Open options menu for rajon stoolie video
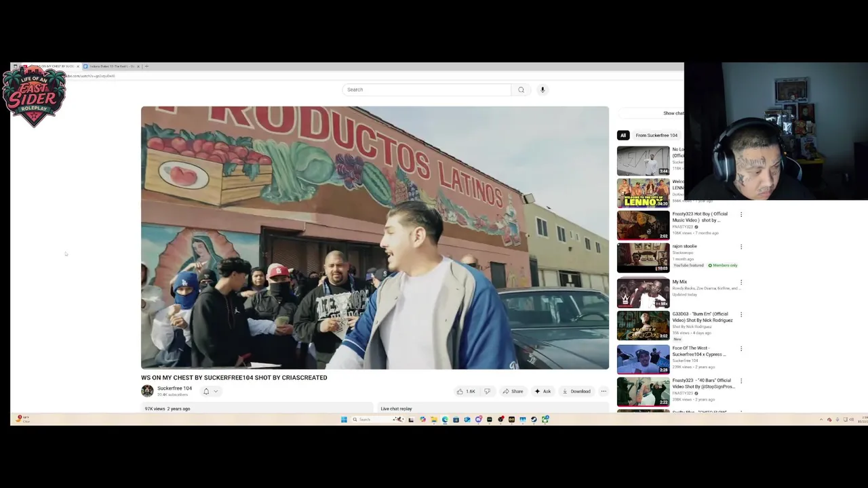The height and width of the screenshot is (488, 868). [x=741, y=247]
